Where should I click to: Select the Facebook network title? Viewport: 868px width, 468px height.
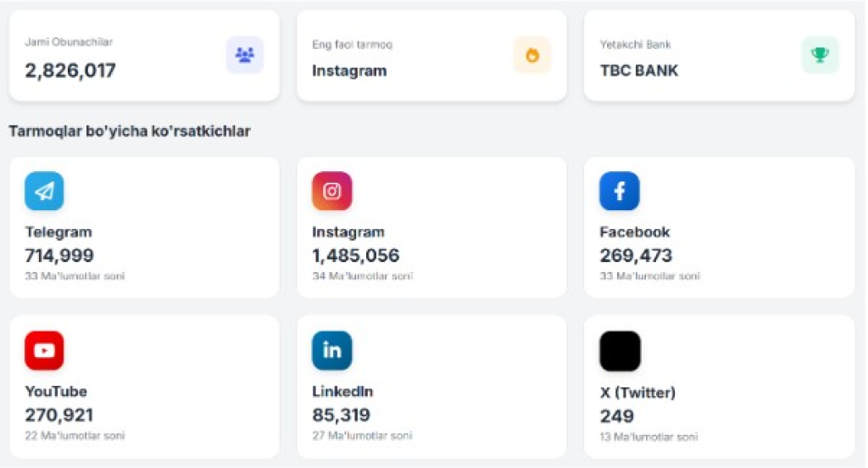point(635,232)
